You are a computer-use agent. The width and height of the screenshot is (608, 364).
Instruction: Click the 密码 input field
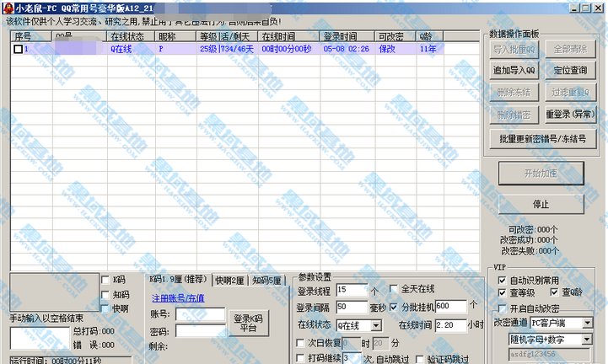point(201,331)
